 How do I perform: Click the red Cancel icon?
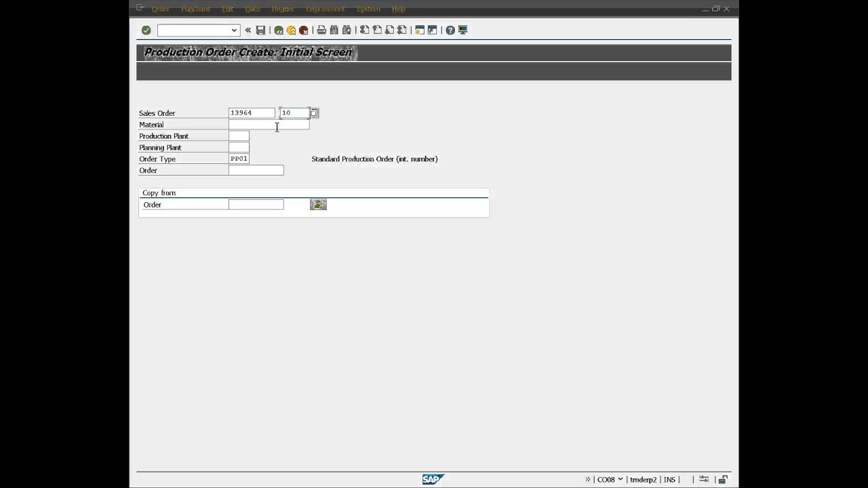304,30
